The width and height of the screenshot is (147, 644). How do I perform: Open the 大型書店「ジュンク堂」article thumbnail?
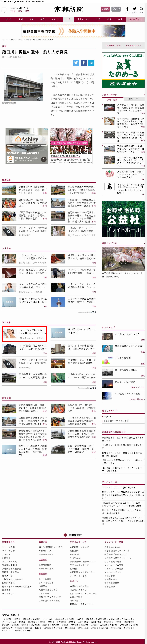[58, 363]
